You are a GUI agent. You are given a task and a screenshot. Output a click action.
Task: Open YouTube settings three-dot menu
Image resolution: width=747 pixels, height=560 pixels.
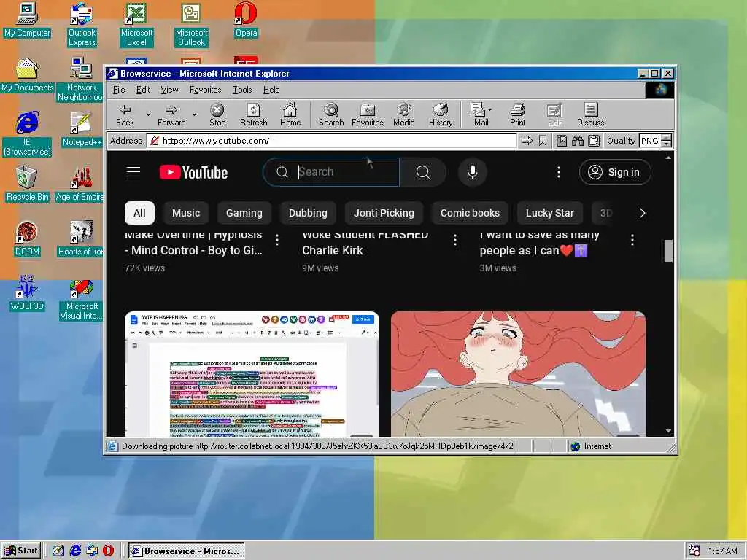point(559,172)
